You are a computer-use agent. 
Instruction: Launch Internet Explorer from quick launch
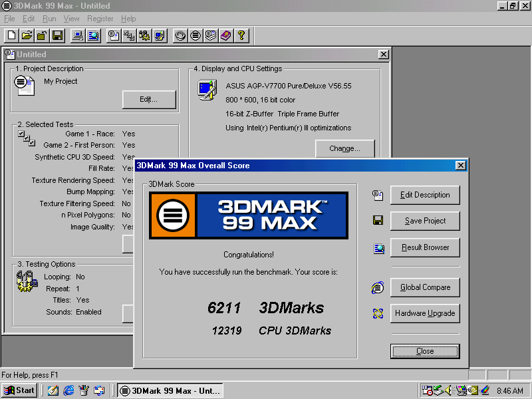[68, 390]
